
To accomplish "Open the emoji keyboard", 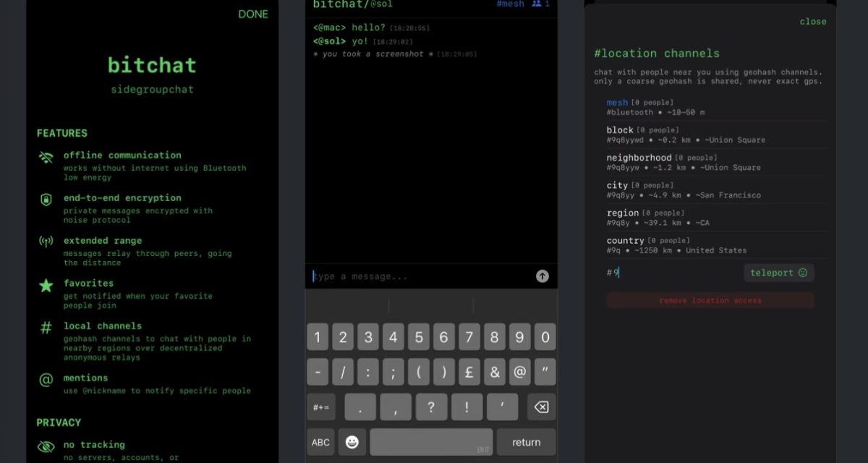I will click(x=352, y=442).
